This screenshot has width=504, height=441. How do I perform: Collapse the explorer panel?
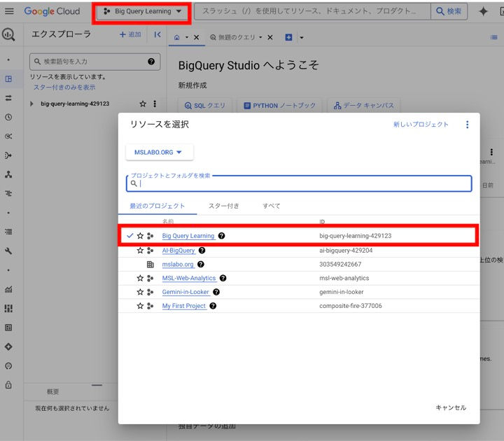(x=157, y=34)
